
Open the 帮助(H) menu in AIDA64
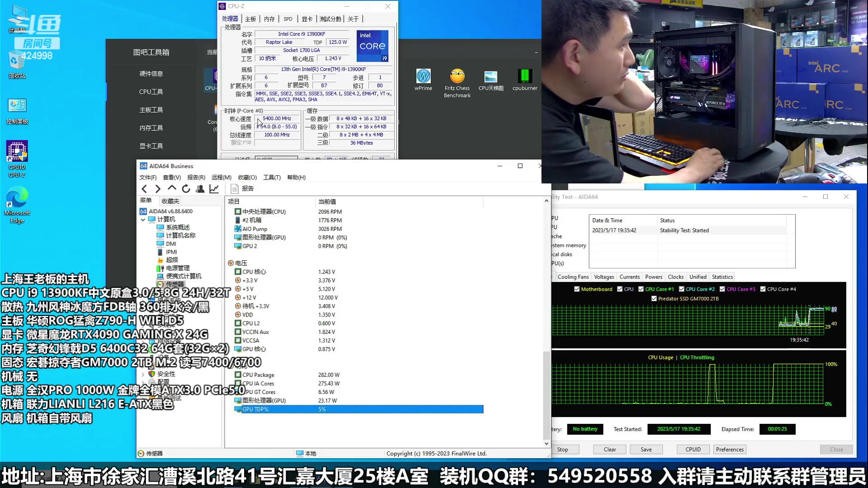coord(297,177)
